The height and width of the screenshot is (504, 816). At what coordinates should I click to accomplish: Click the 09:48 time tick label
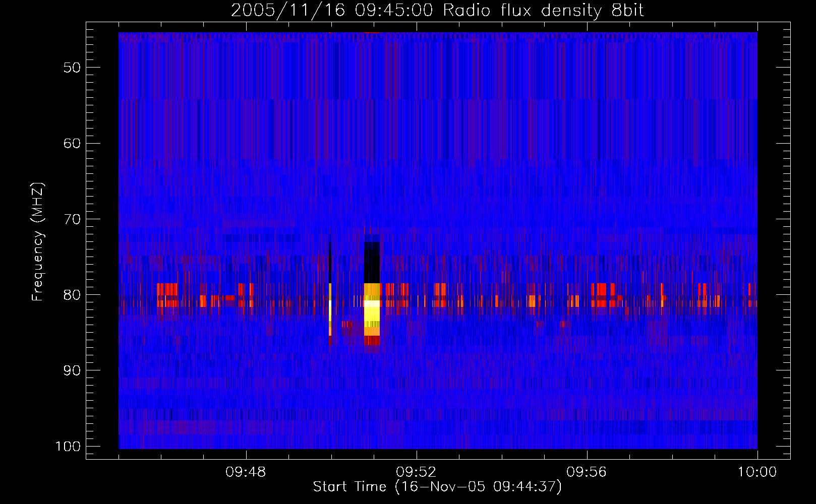(x=246, y=472)
